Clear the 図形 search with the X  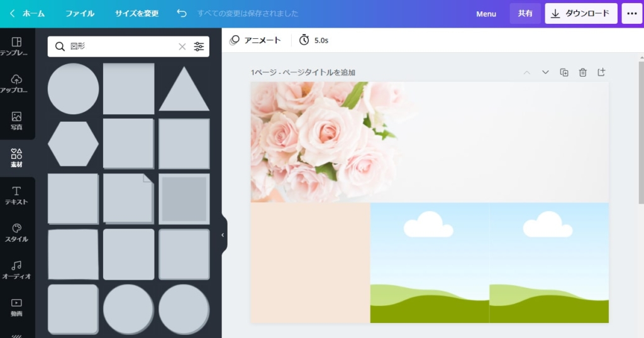182,46
